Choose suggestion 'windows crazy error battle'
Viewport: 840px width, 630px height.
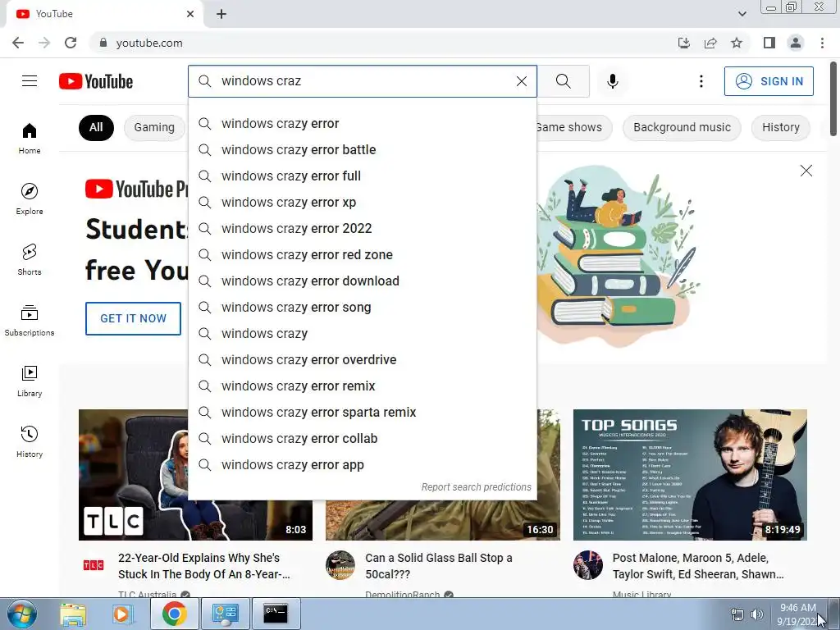point(363,150)
